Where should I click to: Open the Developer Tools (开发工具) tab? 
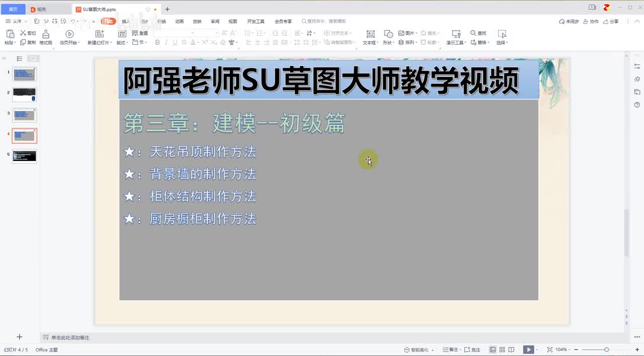pos(256,22)
